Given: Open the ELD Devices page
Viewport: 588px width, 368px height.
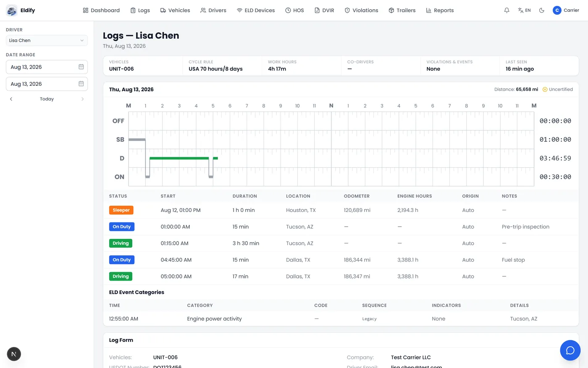Looking at the screenshot, I should [x=256, y=10].
